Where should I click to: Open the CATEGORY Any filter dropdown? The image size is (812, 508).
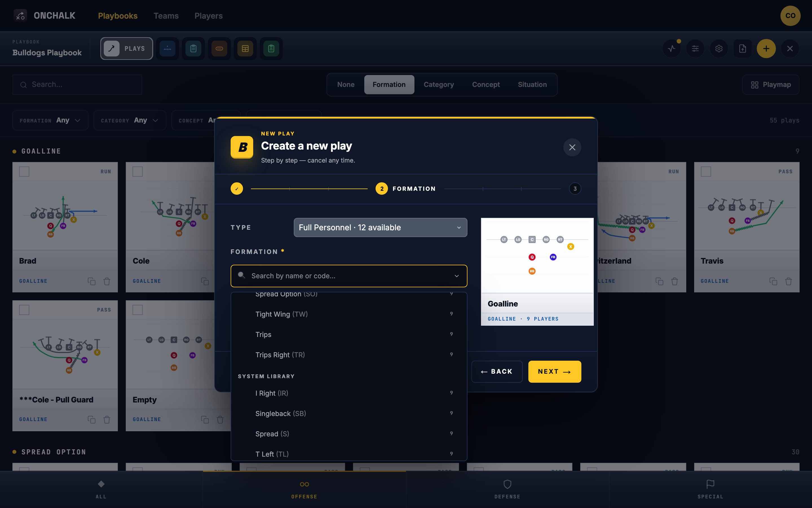point(130,120)
